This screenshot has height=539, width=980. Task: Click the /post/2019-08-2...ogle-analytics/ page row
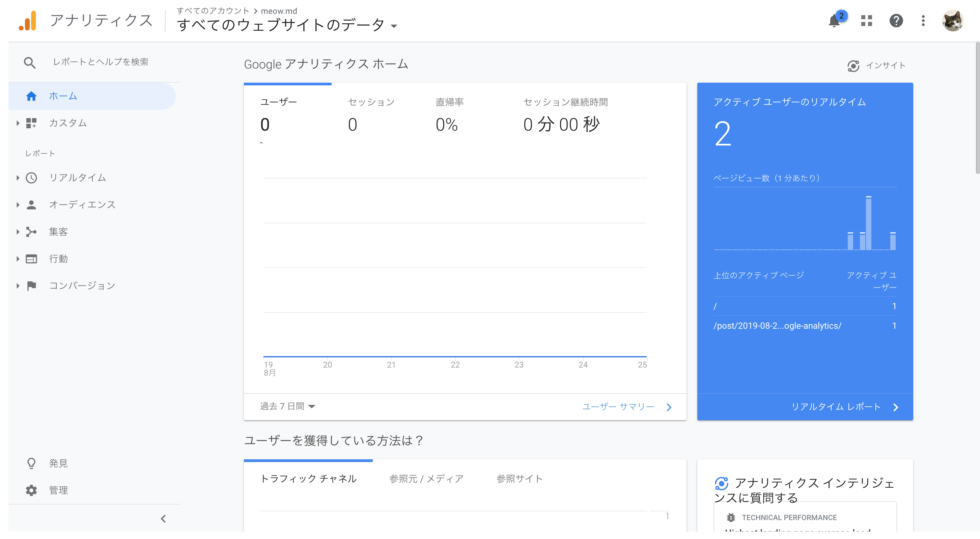pos(805,326)
